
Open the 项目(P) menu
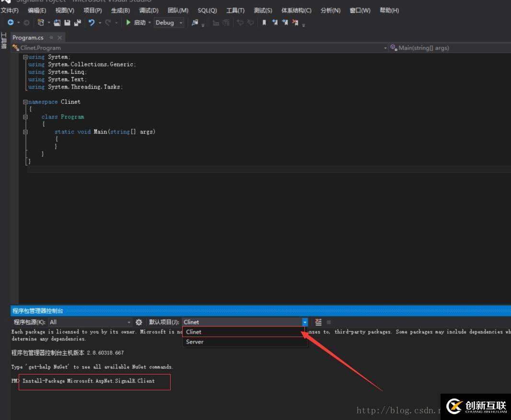click(x=93, y=11)
